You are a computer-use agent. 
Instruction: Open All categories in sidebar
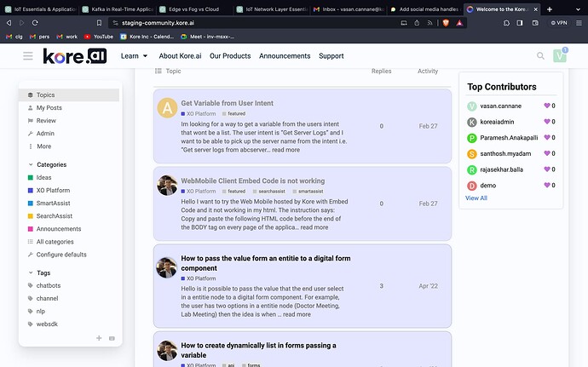coord(55,242)
